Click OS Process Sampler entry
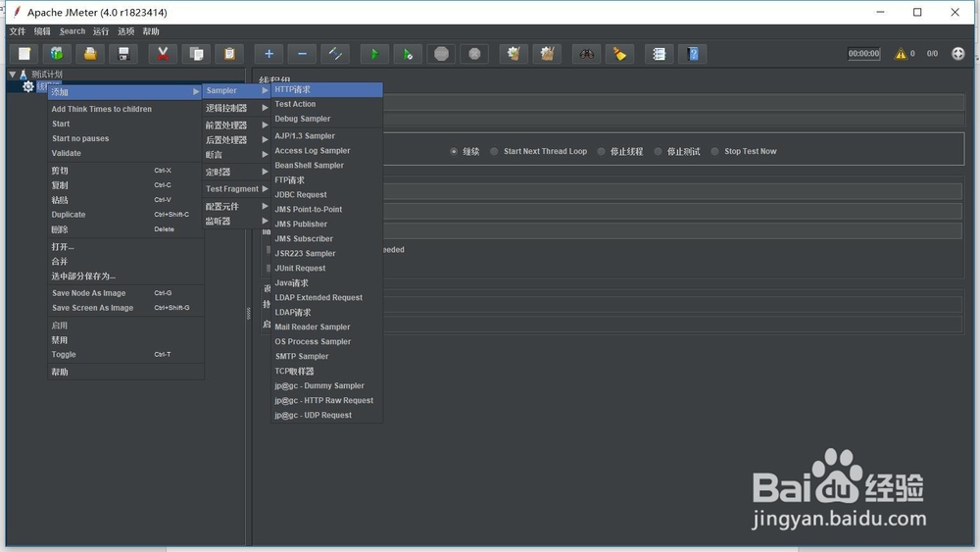 (x=327, y=342)
